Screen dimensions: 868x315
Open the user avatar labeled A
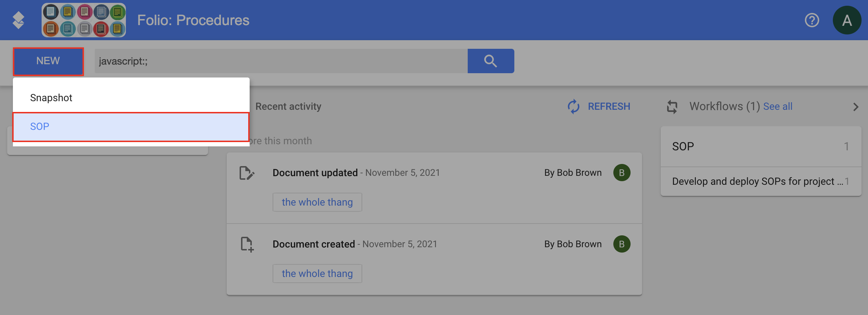pyautogui.click(x=847, y=20)
